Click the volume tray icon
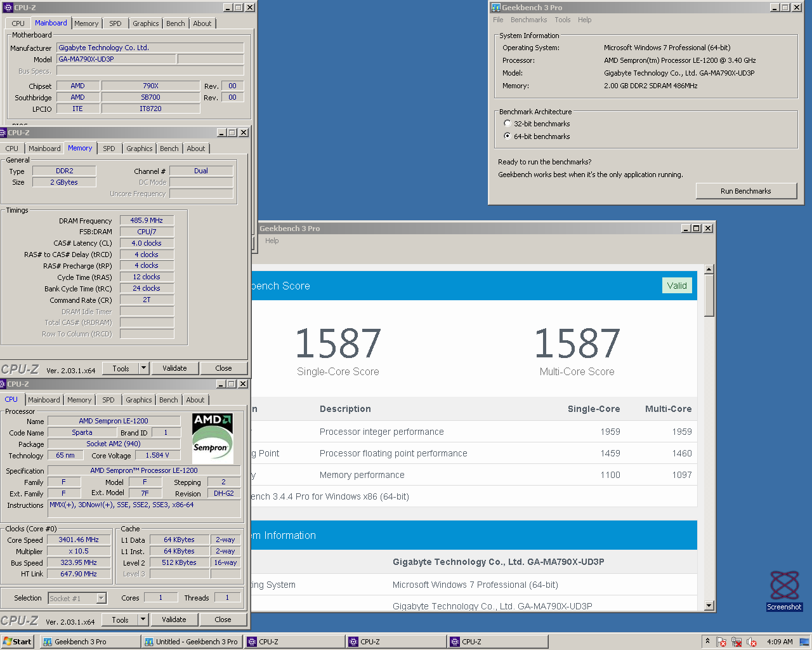This screenshot has width=812, height=650. point(752,642)
